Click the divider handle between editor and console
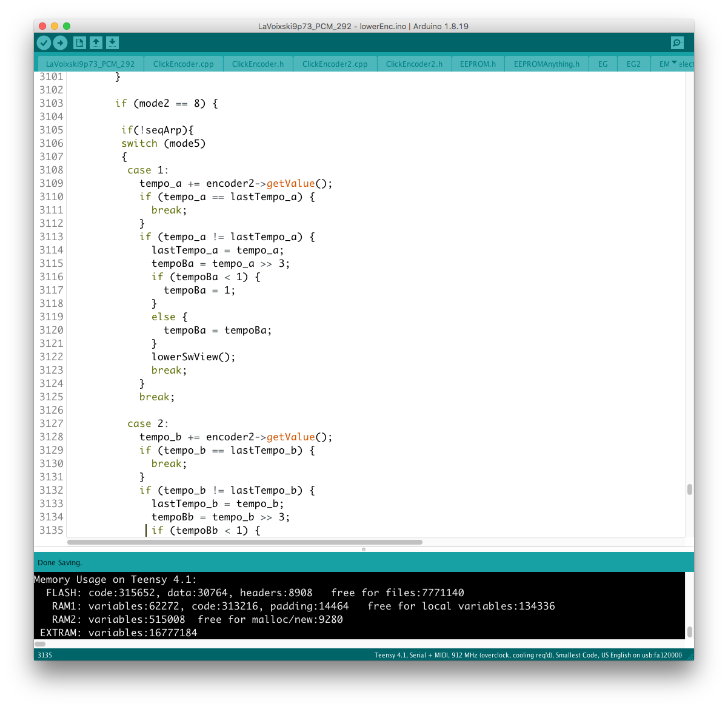Viewport: 728px width, 709px height. click(364, 549)
